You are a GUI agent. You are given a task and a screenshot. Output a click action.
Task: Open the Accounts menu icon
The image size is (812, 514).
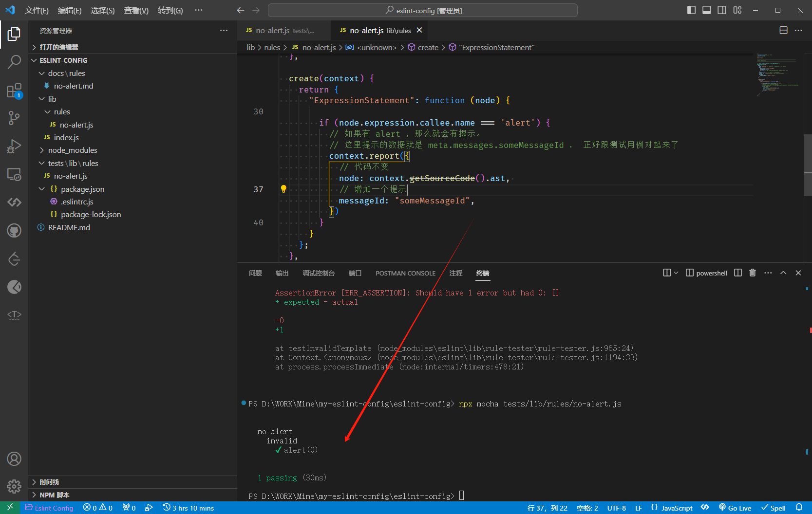pyautogui.click(x=14, y=459)
